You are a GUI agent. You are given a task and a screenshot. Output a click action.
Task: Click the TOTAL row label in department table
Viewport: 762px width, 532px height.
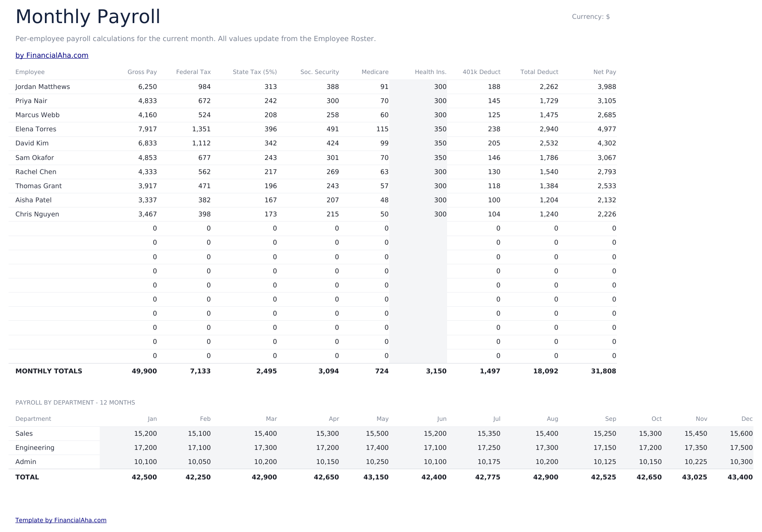pyautogui.click(x=27, y=477)
